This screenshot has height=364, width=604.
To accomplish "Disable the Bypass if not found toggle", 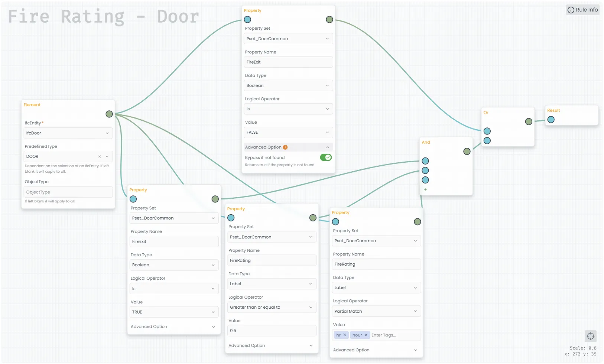I will coord(326,157).
